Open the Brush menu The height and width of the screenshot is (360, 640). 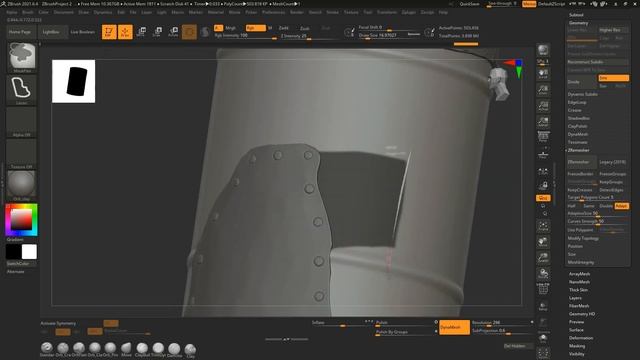coord(28,12)
